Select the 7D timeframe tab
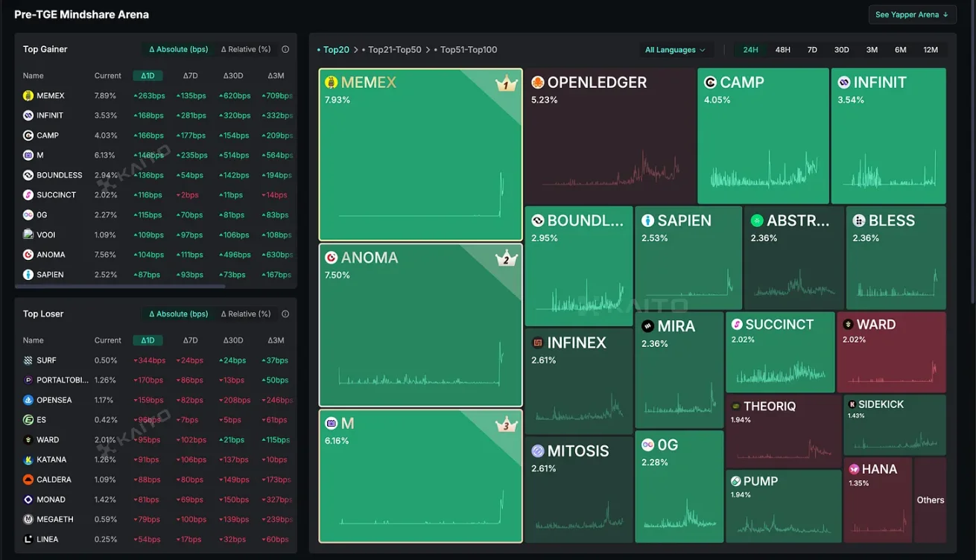 tap(812, 50)
